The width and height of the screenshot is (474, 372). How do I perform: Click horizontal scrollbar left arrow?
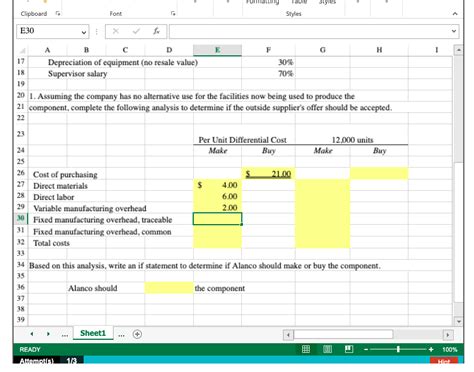click(288, 334)
